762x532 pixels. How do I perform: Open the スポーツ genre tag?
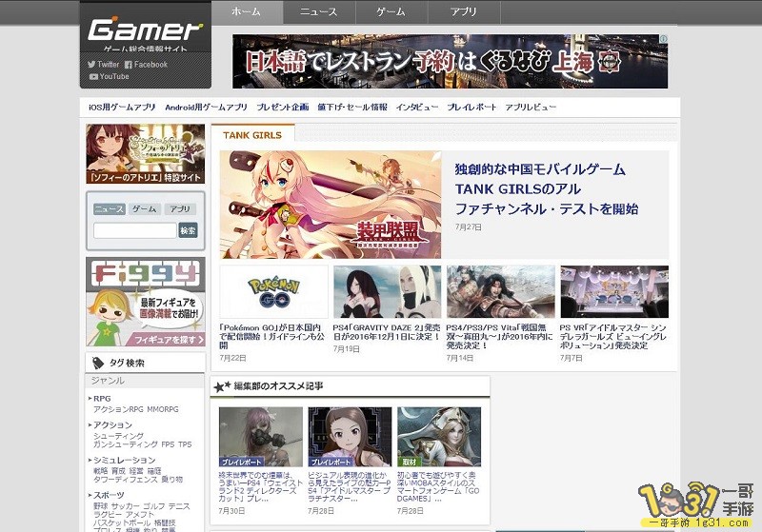tap(109, 495)
